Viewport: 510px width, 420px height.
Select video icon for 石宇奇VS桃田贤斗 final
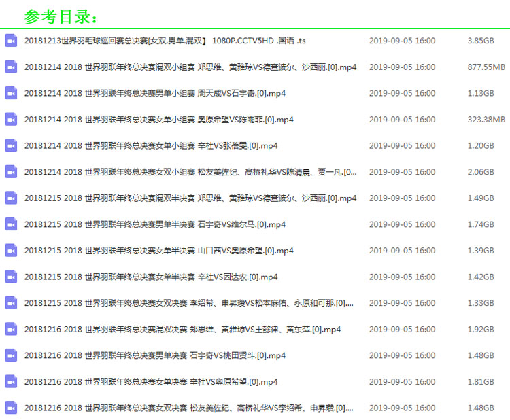tap(11, 355)
